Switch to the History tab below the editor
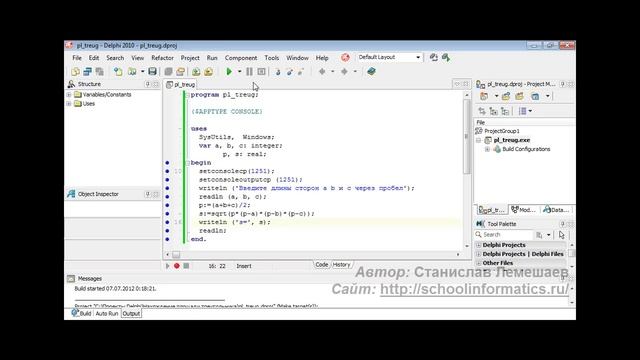This screenshot has width=640, height=360. [x=341, y=265]
